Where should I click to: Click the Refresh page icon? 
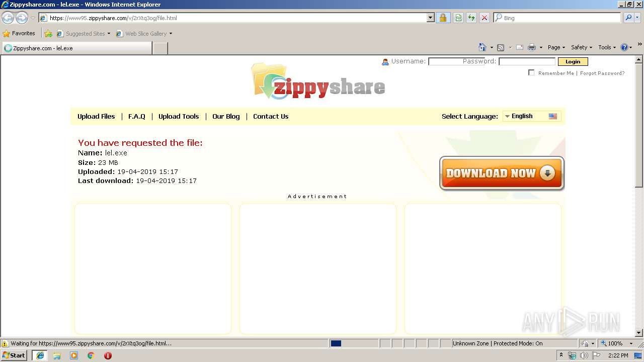click(471, 18)
